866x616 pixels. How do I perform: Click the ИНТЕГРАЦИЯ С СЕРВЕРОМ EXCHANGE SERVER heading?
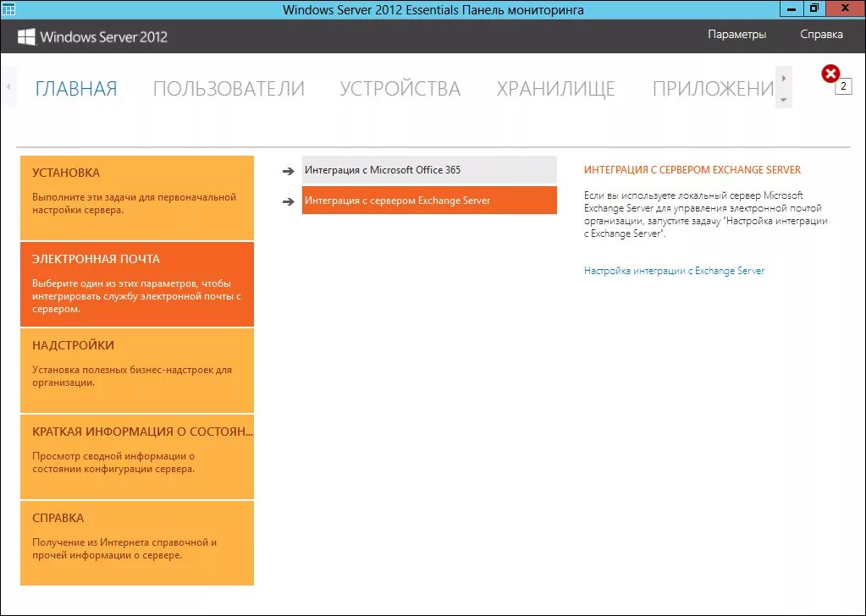(x=692, y=170)
